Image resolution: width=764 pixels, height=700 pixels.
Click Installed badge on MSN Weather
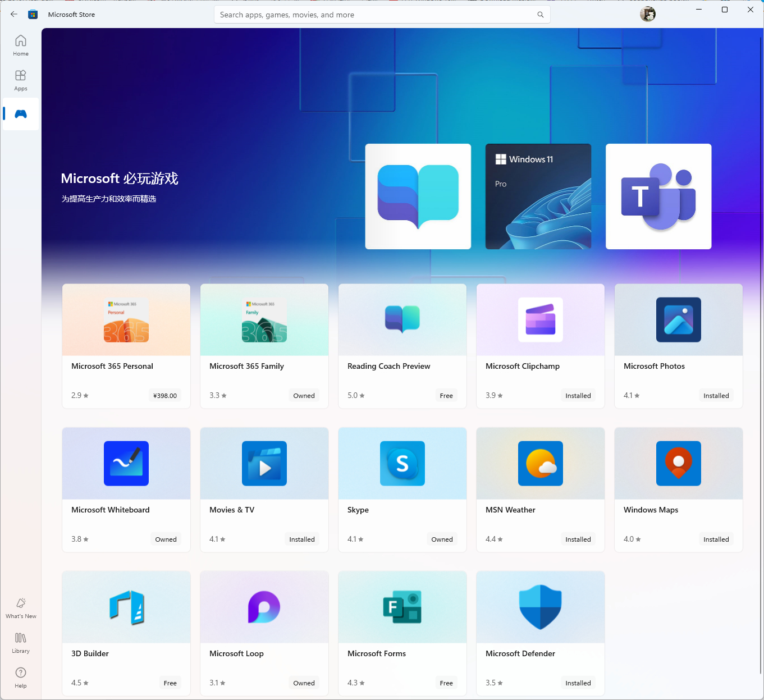coord(578,539)
